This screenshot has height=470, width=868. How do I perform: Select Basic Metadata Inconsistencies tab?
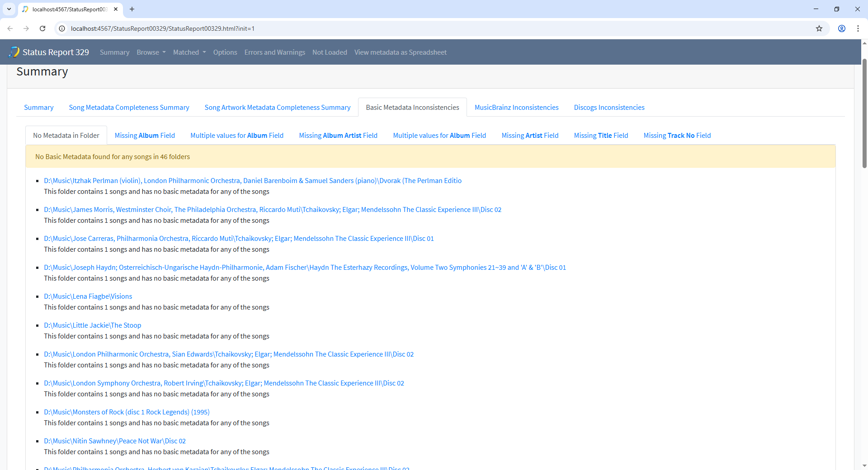tap(412, 108)
